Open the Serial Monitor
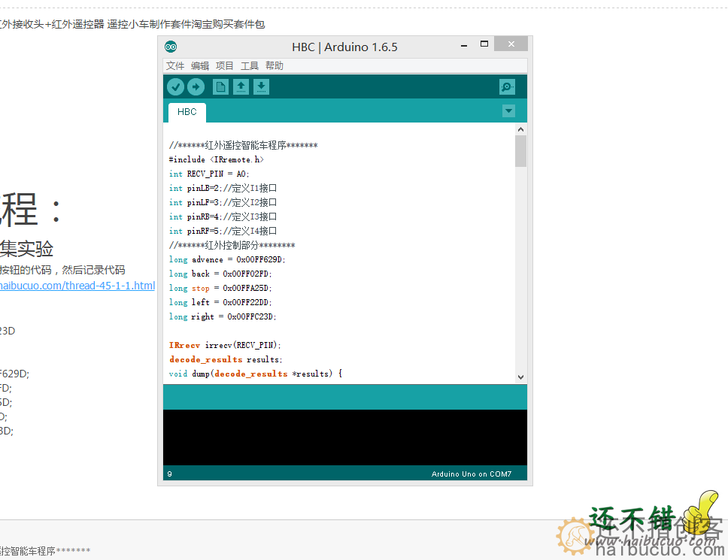 pyautogui.click(x=507, y=86)
